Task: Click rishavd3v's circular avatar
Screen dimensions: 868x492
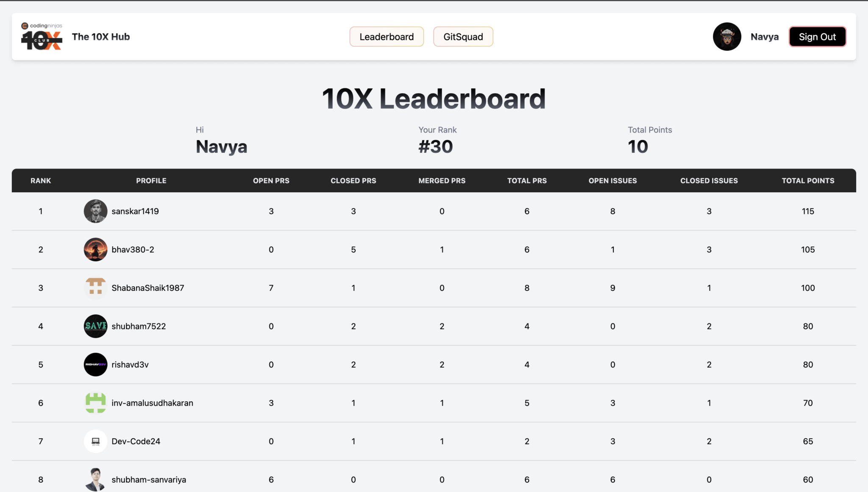Action: pyautogui.click(x=96, y=365)
